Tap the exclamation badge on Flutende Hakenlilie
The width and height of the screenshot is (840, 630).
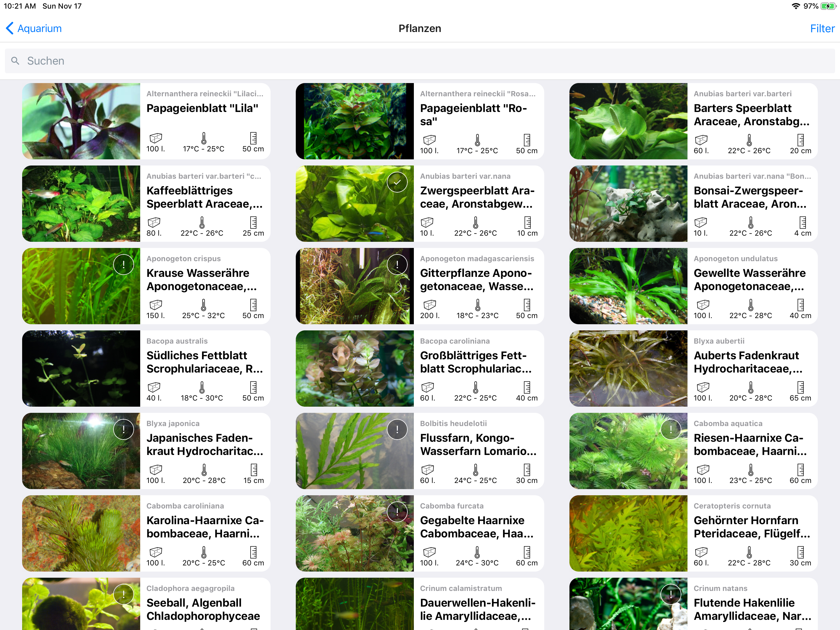[671, 594]
